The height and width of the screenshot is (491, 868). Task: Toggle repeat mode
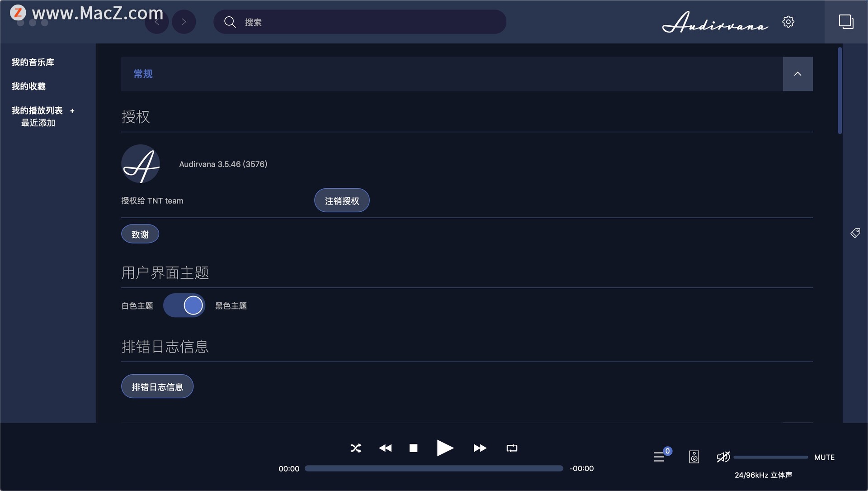(512, 448)
